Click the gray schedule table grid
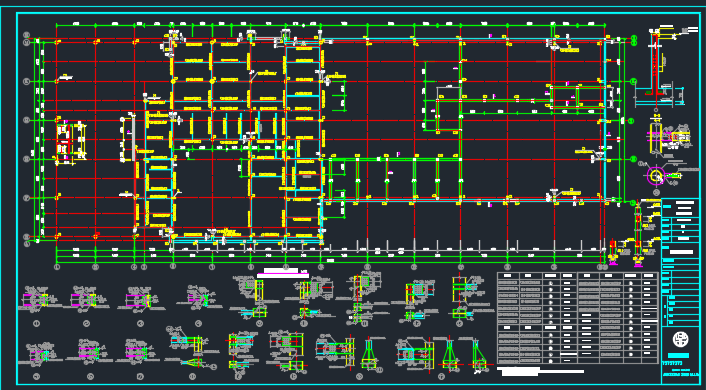706x390 pixels. point(578,317)
